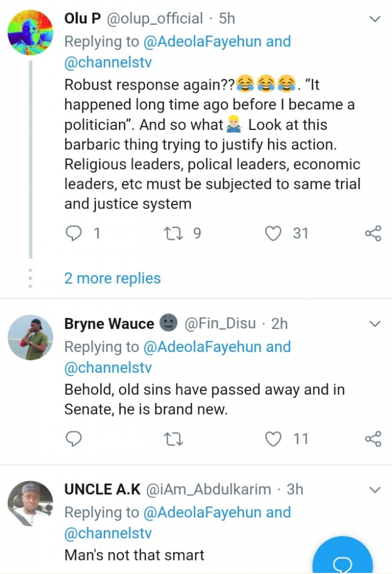Share Olu P's tweet
This screenshot has height=574, width=392.
coord(373,233)
